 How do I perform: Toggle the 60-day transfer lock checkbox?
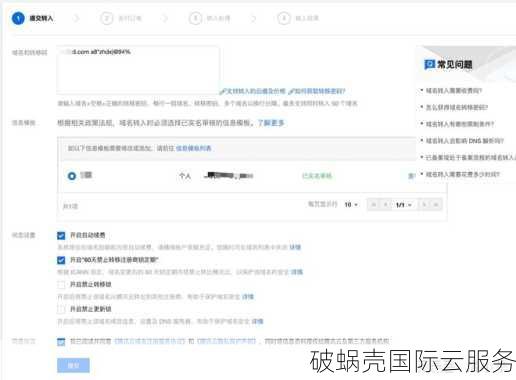61,260
